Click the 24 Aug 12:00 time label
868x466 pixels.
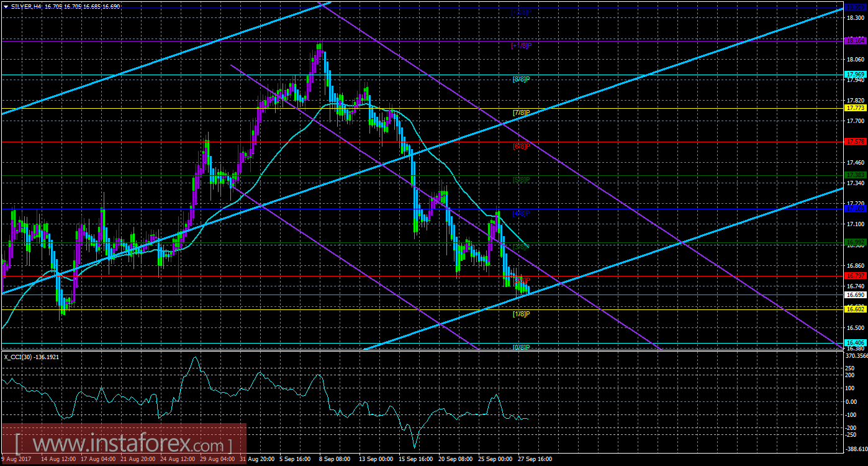[x=178, y=460]
